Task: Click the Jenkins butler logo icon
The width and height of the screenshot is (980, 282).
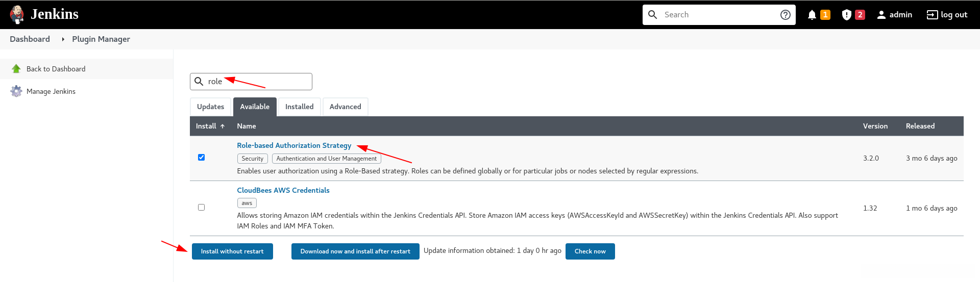Action: click(x=17, y=14)
